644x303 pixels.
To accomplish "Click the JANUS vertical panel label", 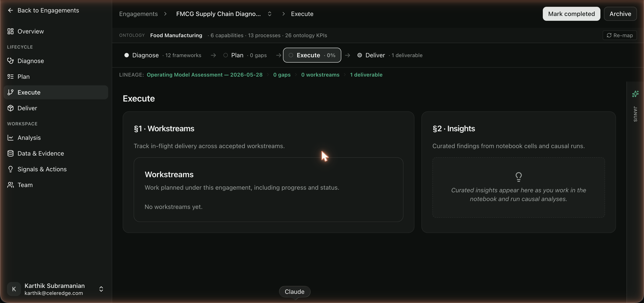I will (635, 114).
